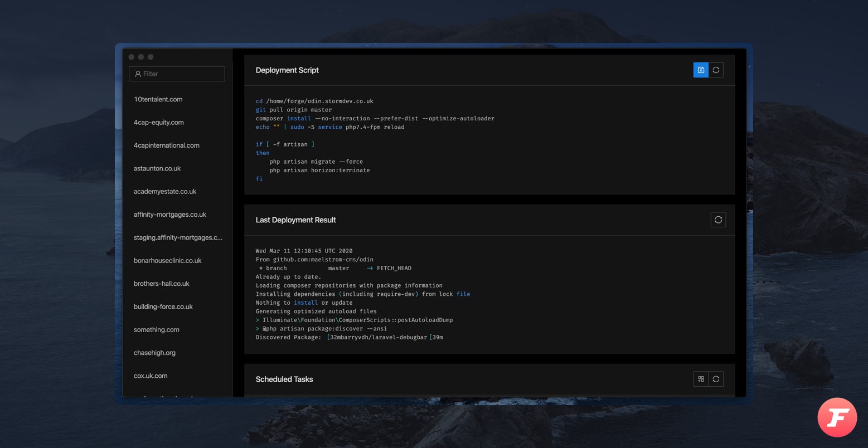
Task: Select affinity-mortgages.co.uk site
Action: coord(169,214)
